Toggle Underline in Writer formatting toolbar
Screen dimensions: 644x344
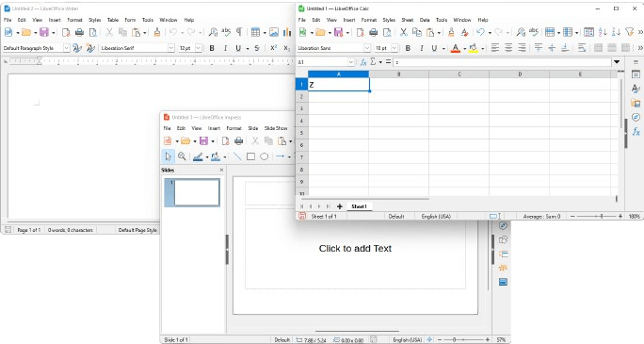pos(238,48)
